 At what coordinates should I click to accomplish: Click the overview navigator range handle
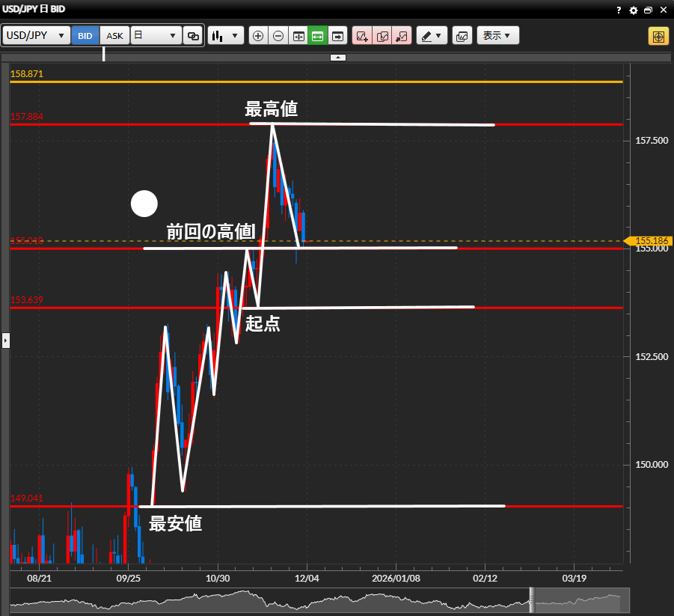(x=533, y=600)
